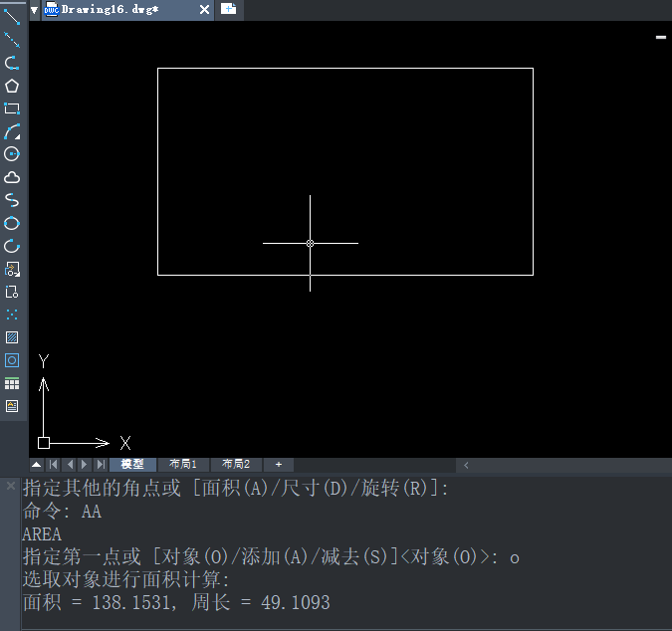Go to the previous layout tab
The width and height of the screenshot is (672, 631).
pos(71,465)
